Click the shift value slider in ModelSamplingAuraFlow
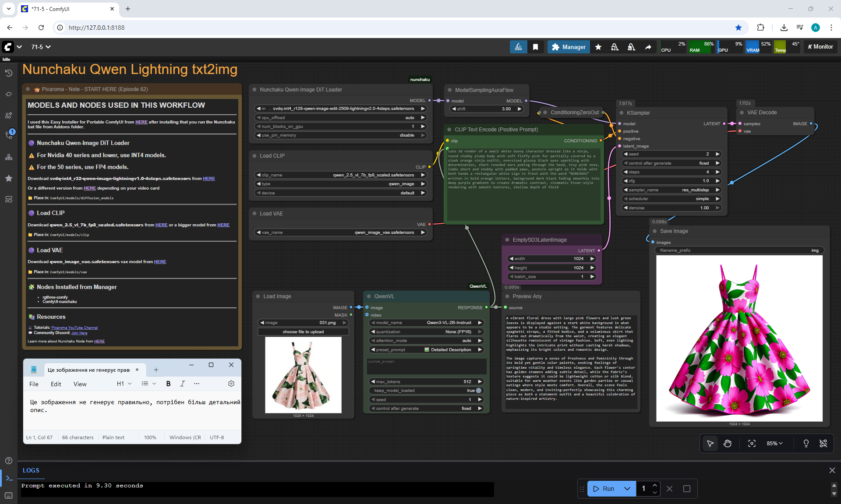Image resolution: width=841 pixels, height=504 pixels. point(487,109)
